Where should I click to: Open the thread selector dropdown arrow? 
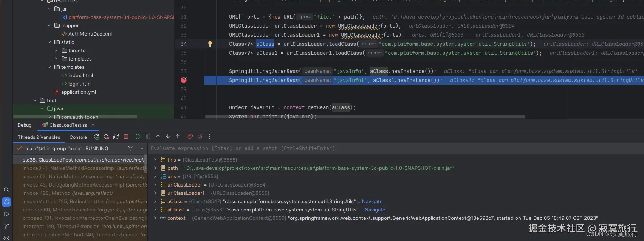[x=142, y=149]
